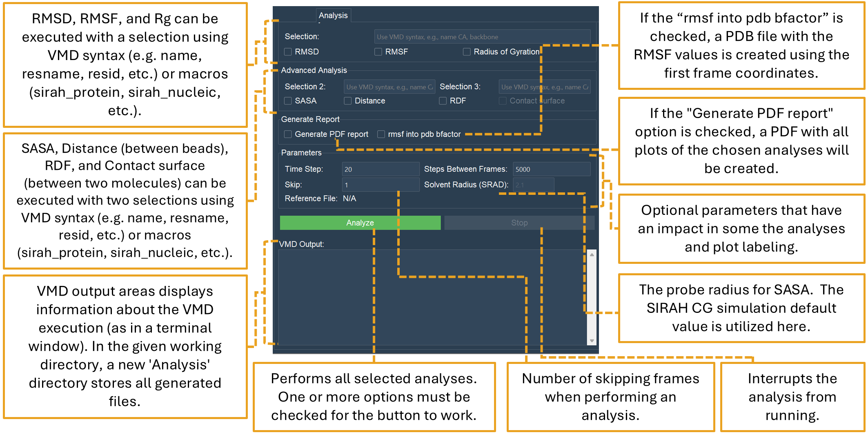Click the Selection VMD syntax input field
Viewport: 868px width, 435px height.
point(482,37)
